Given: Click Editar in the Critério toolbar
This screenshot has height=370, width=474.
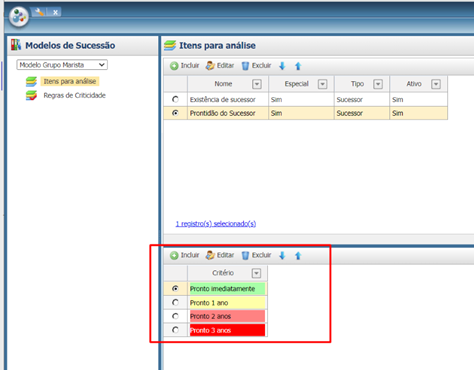Looking at the screenshot, I should tap(220, 255).
